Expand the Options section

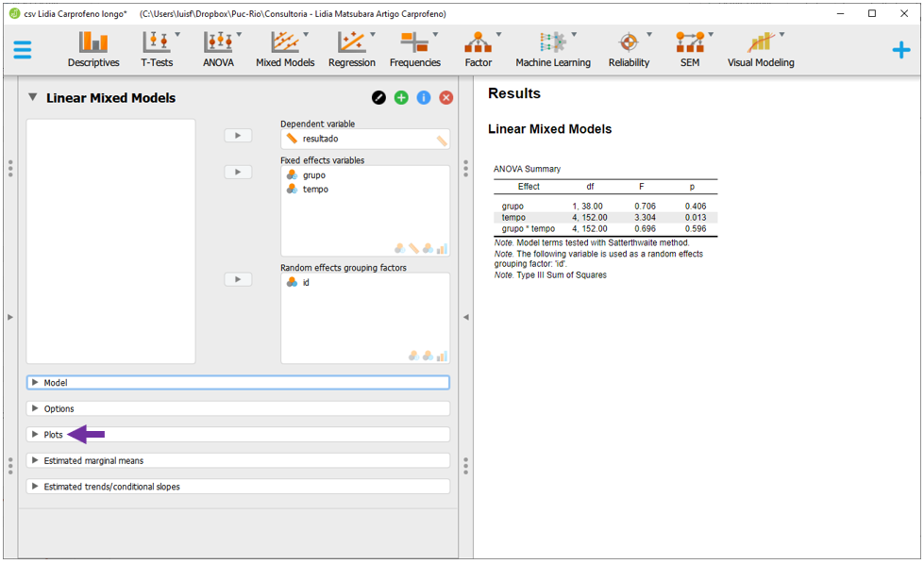tap(59, 409)
